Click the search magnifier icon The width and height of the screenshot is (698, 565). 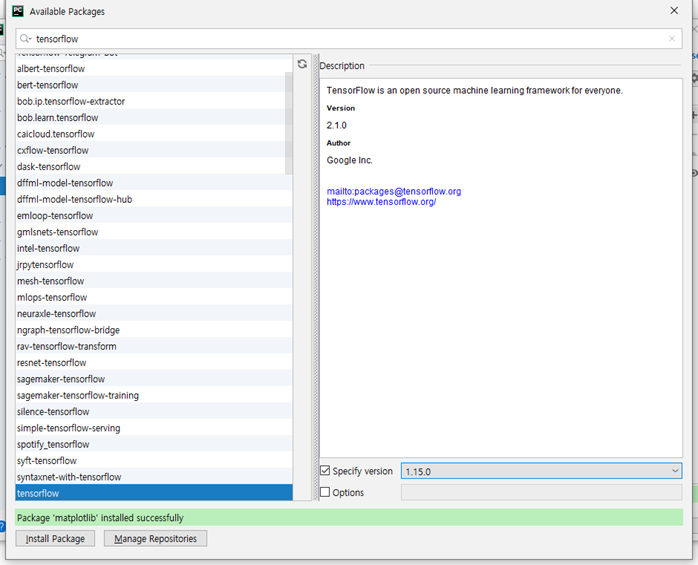pyautogui.click(x=25, y=39)
